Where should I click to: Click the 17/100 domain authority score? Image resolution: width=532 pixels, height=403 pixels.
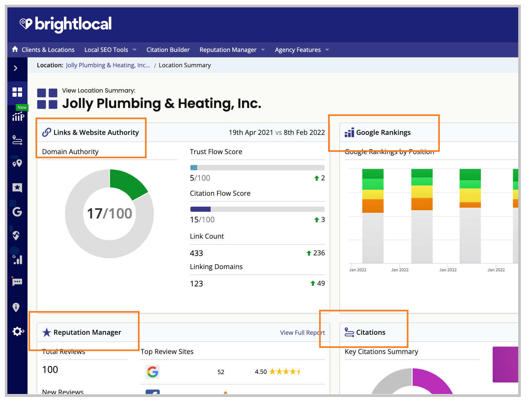click(x=109, y=214)
